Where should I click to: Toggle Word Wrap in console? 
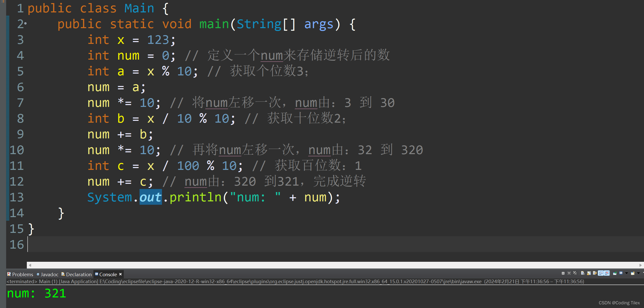pos(595,273)
